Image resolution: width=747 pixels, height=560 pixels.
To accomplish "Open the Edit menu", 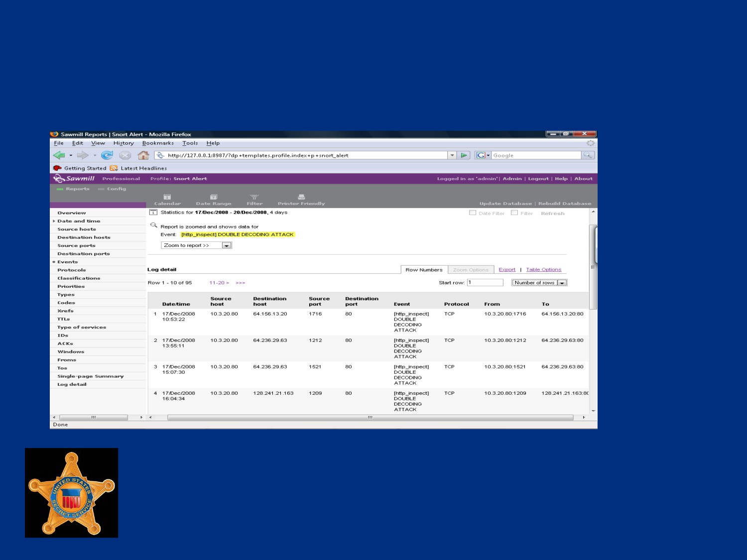I will click(78, 143).
